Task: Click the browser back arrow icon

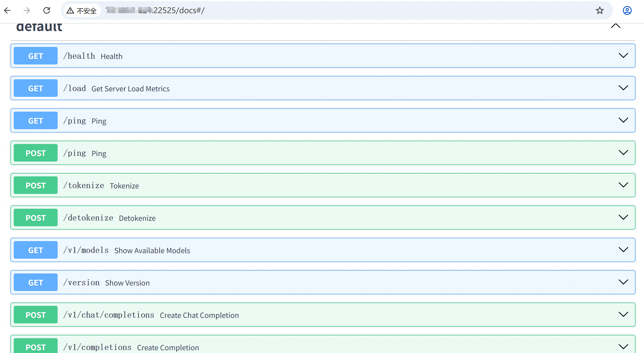Action: [7, 10]
